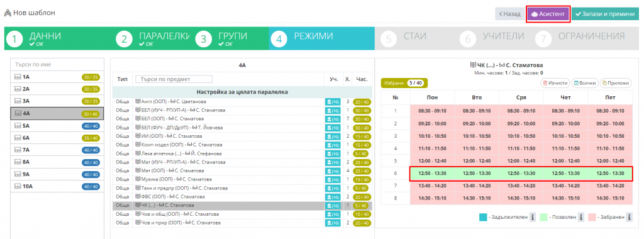The height and width of the screenshot is (239, 644).
Task: Click info icon next to Забранен legend
Action: point(629,217)
